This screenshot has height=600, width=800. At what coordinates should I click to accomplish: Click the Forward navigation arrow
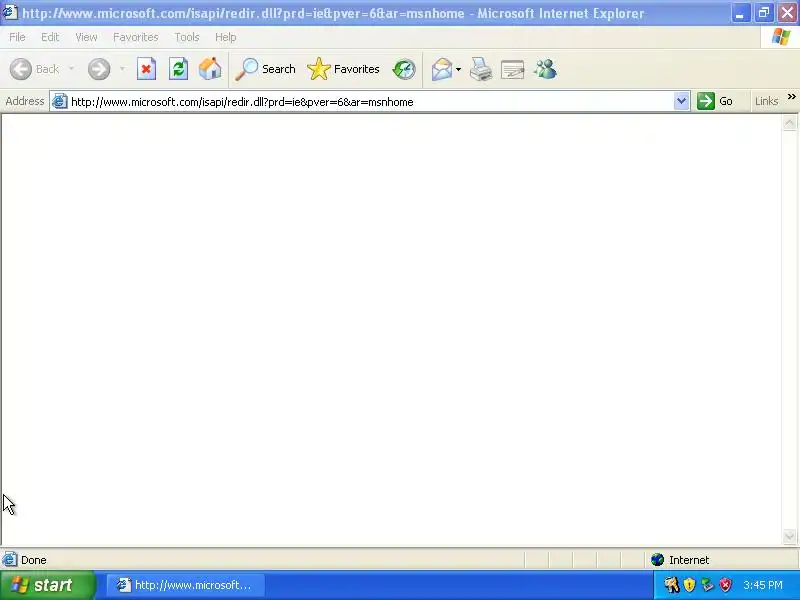click(99, 69)
